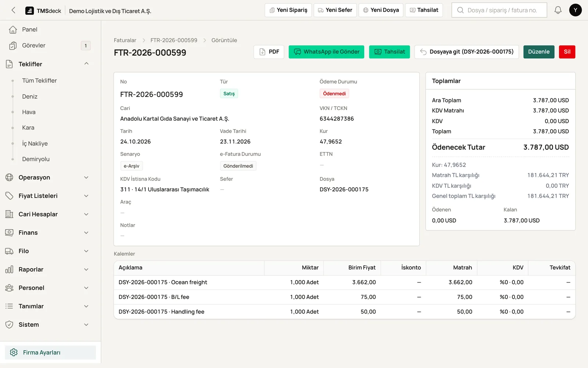Expand the Finans chevron
The image size is (588, 368).
pos(86,233)
